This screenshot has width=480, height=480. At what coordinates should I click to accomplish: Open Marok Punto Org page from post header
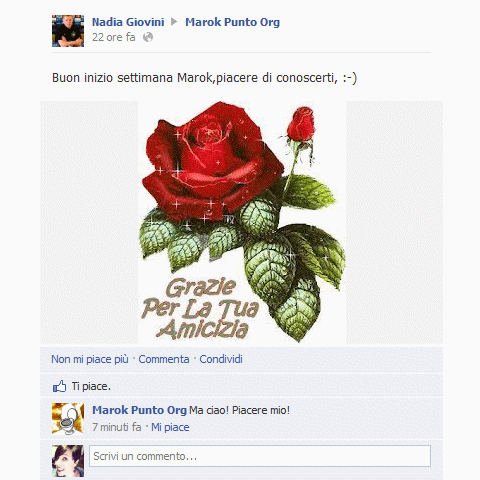233,22
